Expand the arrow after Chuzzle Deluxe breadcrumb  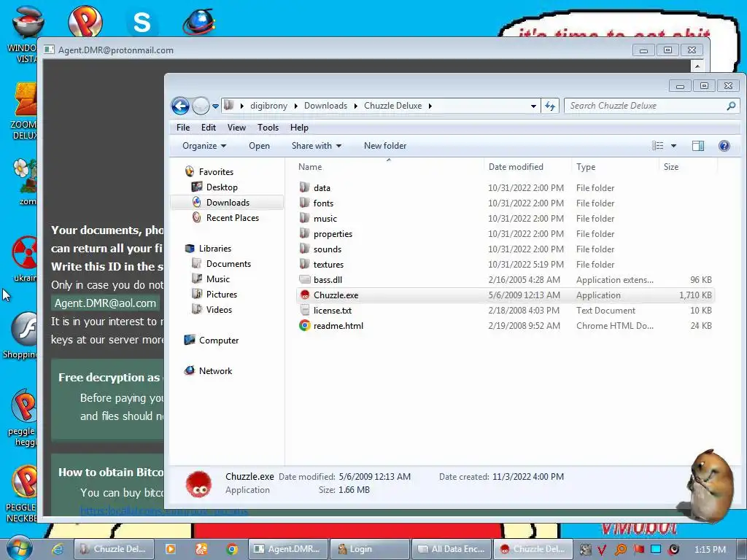coord(430,106)
